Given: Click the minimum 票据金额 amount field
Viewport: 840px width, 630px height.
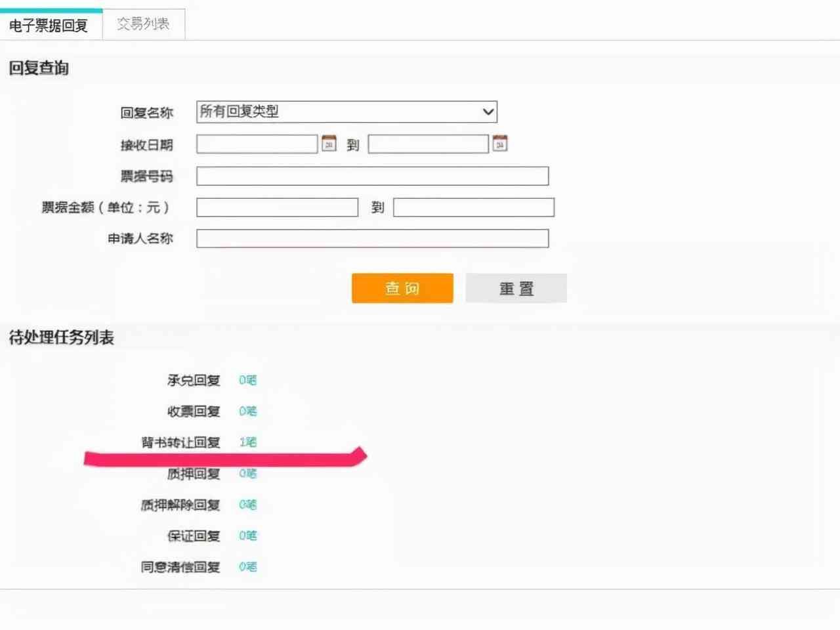Looking at the screenshot, I should pyautogui.click(x=277, y=207).
